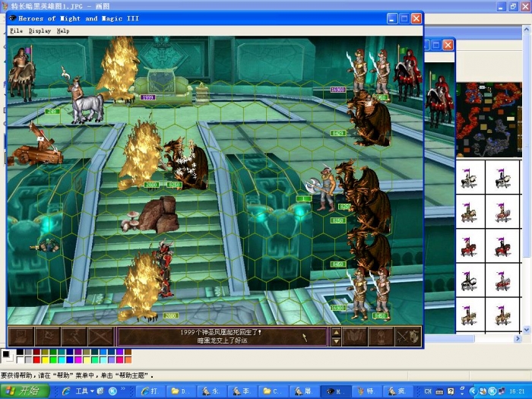This screenshot has height=399, width=532.
Task: Click Paint horizontal scrollbar right arrow
Action: pyautogui.click(x=518, y=338)
